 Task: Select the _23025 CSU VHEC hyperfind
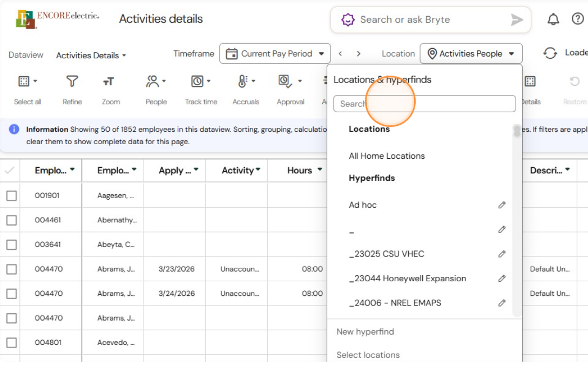pyautogui.click(x=386, y=254)
